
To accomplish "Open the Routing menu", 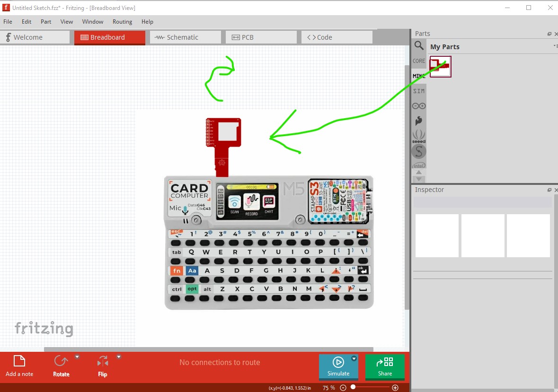I will tap(122, 22).
